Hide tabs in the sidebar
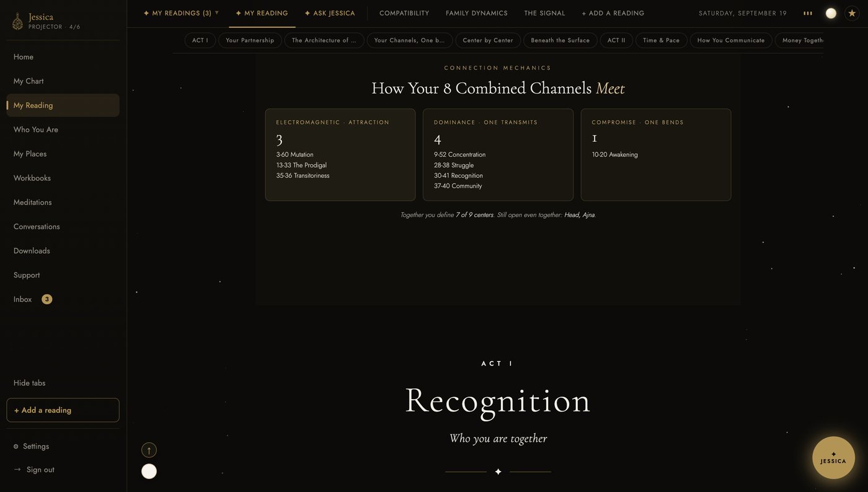 pos(29,383)
